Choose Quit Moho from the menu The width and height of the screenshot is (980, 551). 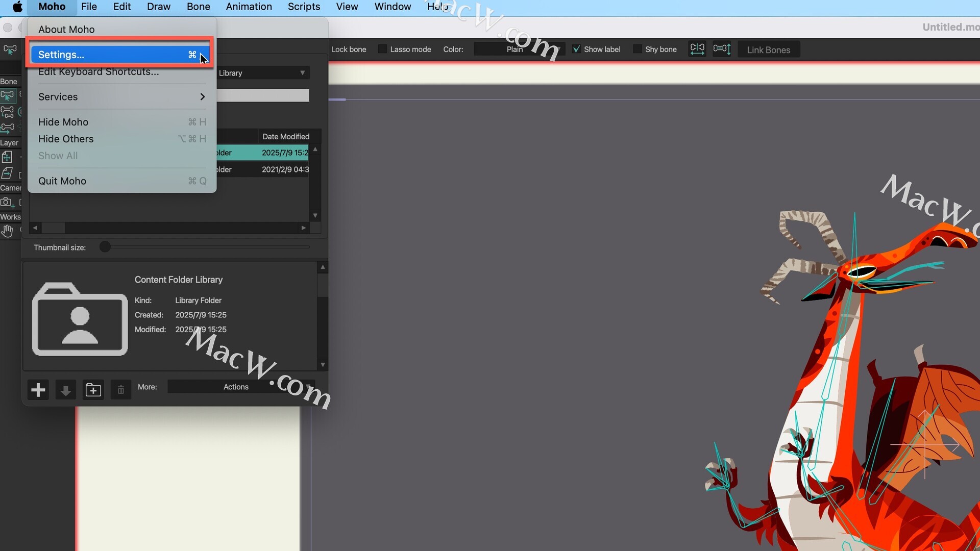pos(122,181)
